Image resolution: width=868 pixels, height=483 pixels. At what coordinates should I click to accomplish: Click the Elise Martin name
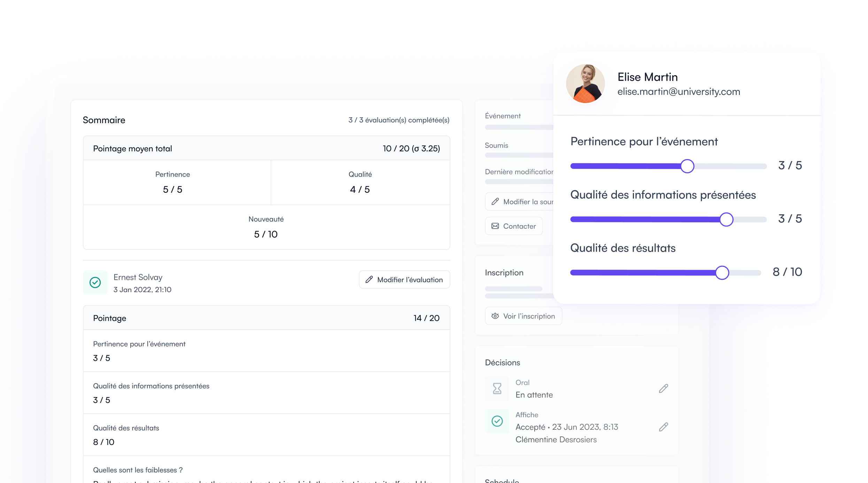pyautogui.click(x=648, y=77)
